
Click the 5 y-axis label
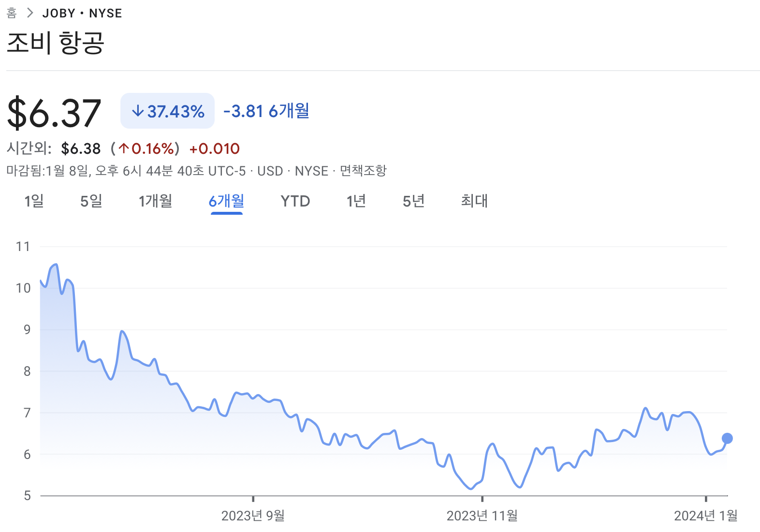click(27, 496)
